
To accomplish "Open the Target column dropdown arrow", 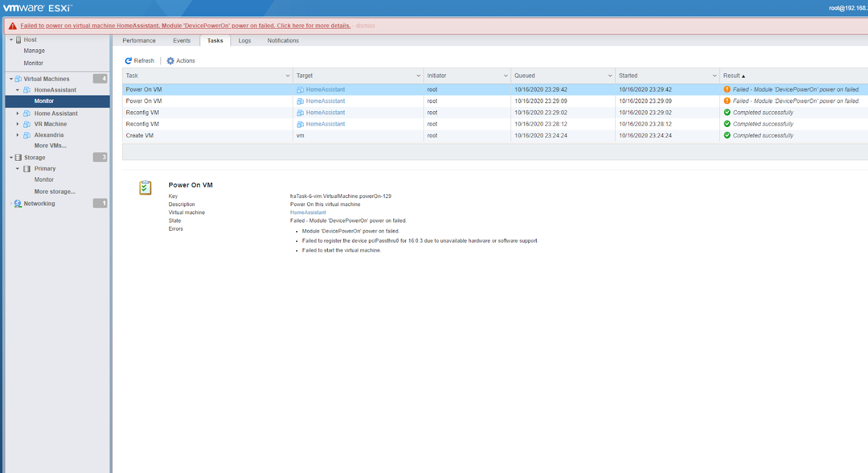I will [x=419, y=76].
